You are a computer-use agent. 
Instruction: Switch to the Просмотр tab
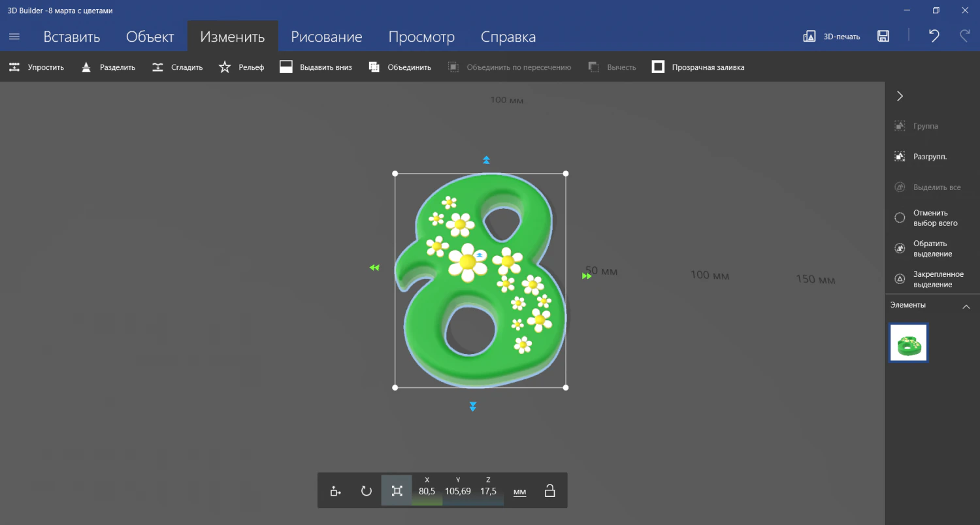point(421,37)
